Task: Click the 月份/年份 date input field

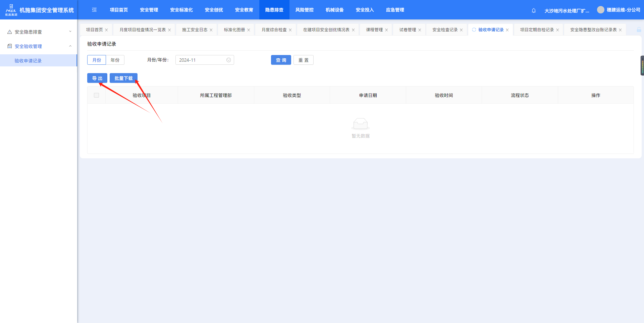Action: [x=201, y=60]
